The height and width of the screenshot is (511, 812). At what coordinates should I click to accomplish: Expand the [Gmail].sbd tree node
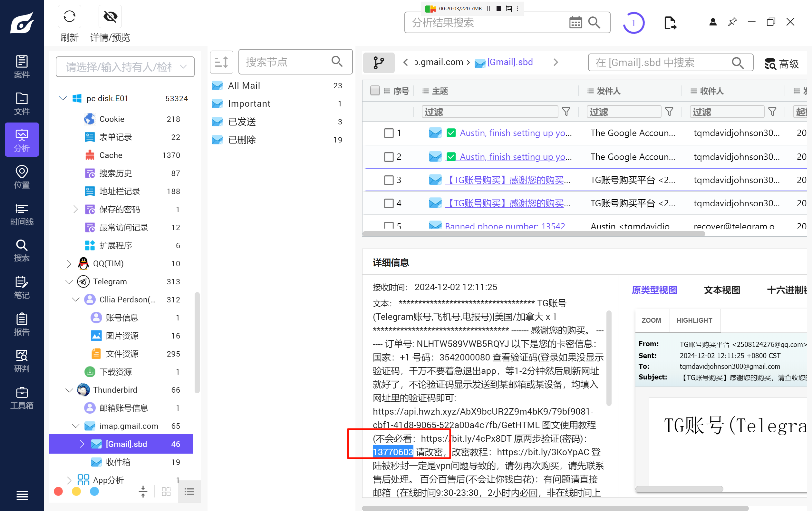tap(82, 444)
